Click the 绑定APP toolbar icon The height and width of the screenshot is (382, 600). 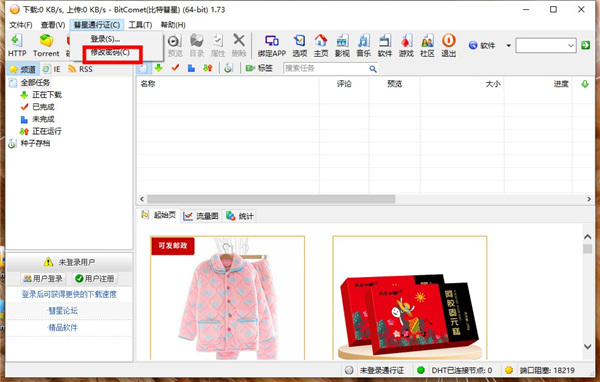pyautogui.click(x=272, y=45)
